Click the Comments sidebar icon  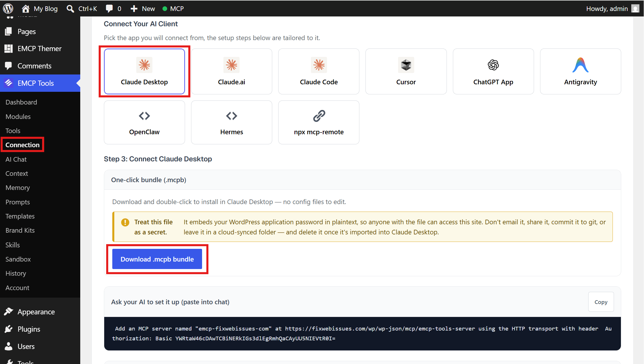tap(9, 66)
